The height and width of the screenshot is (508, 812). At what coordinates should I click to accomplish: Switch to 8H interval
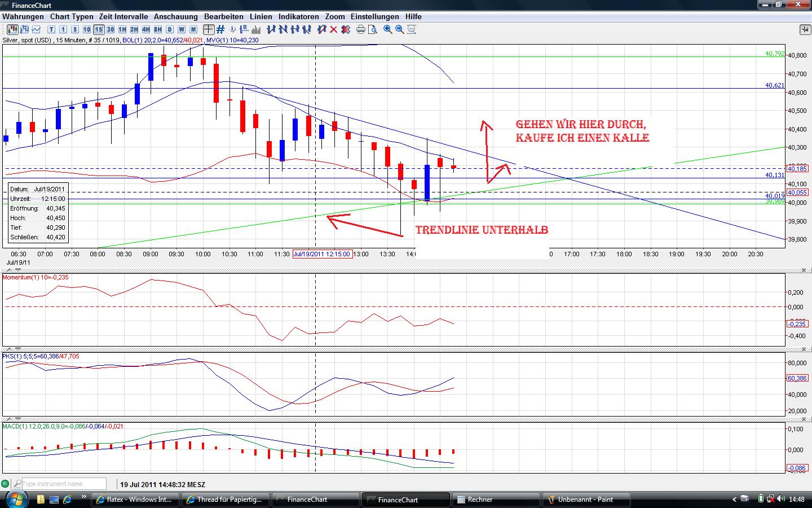[x=158, y=29]
